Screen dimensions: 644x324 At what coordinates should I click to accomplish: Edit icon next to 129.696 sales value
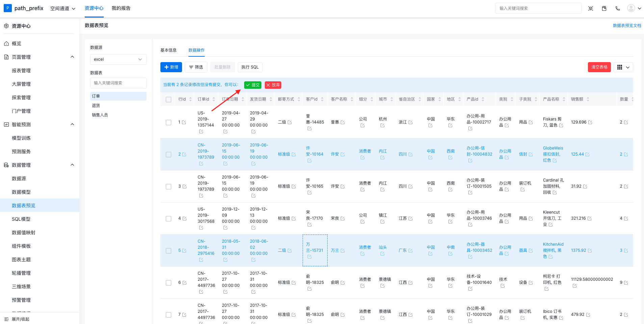pyautogui.click(x=590, y=122)
